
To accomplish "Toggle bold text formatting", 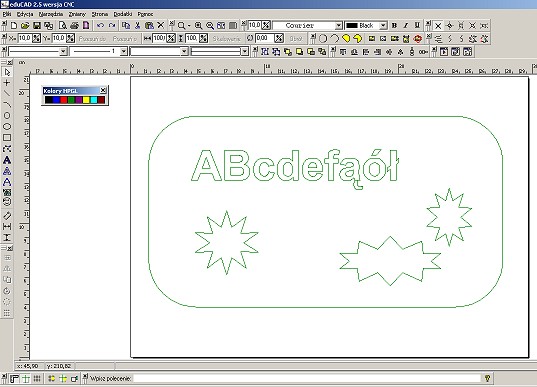I will [x=394, y=25].
